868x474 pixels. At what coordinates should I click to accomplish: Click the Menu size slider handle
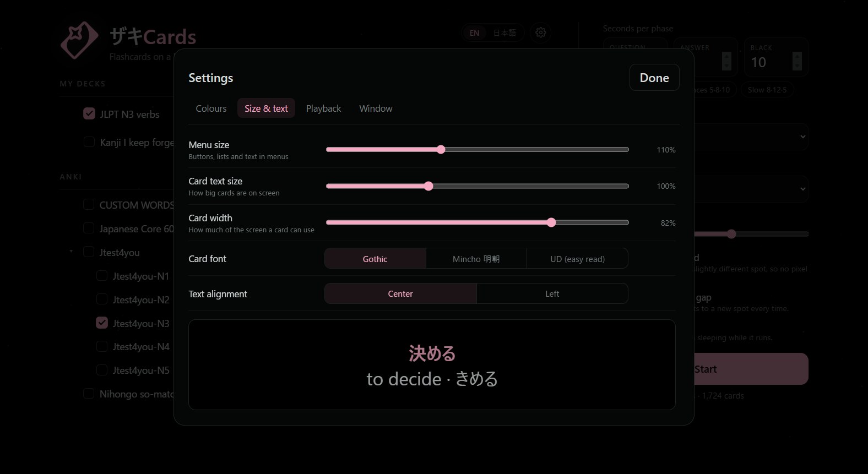441,149
